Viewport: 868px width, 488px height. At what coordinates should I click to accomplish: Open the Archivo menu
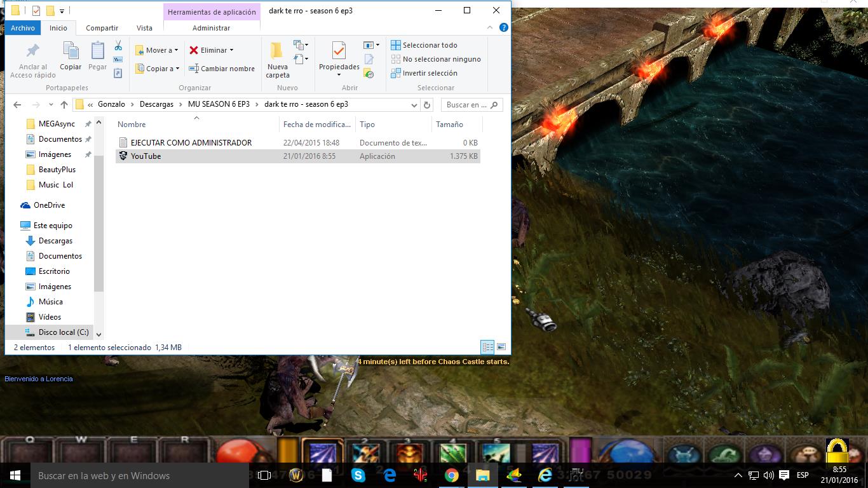23,28
